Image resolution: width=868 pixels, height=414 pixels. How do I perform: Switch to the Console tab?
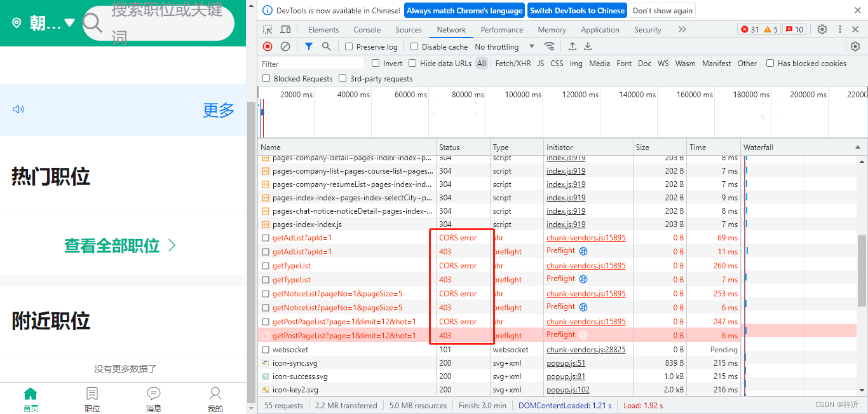coord(367,29)
